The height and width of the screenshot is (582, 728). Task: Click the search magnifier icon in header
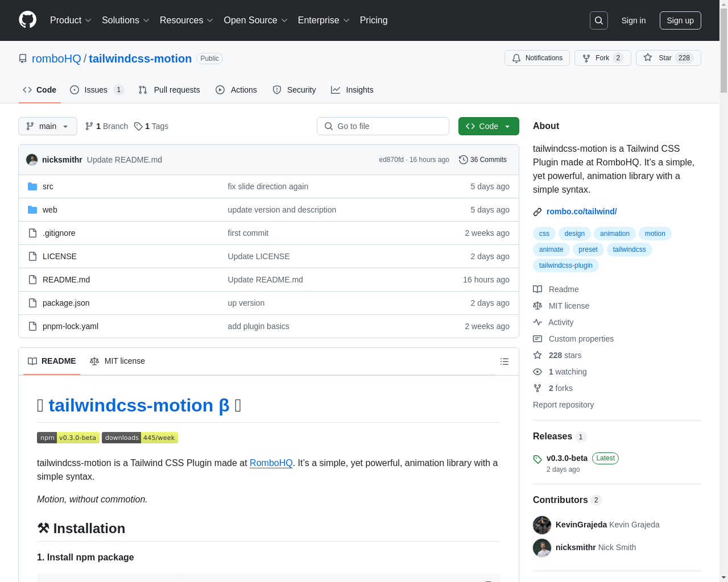[599, 20]
